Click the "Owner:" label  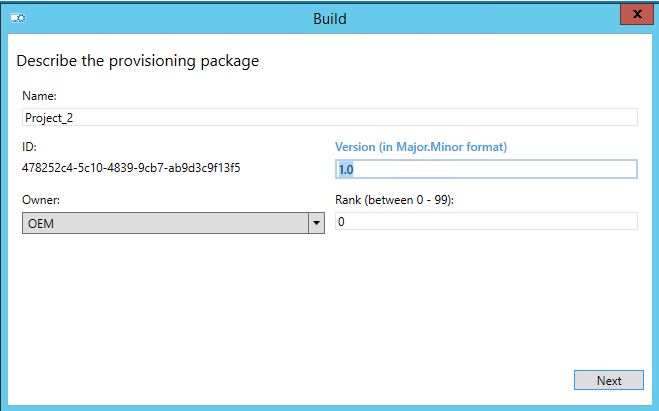[x=41, y=200]
